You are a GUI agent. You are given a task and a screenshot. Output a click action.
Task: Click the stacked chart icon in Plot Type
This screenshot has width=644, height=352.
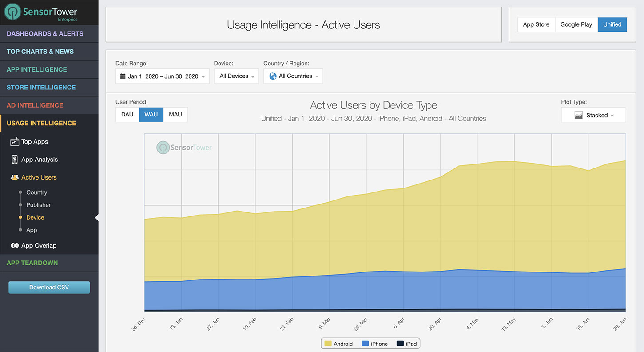(x=578, y=115)
